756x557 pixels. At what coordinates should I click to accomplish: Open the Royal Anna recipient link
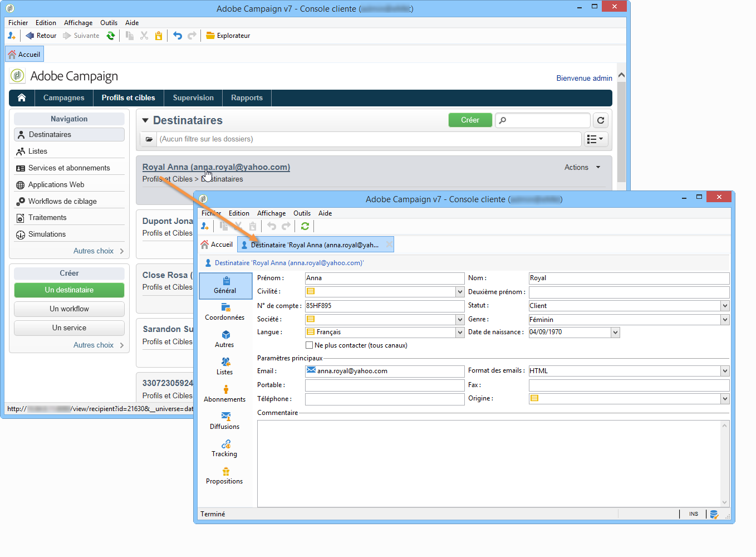point(216,167)
